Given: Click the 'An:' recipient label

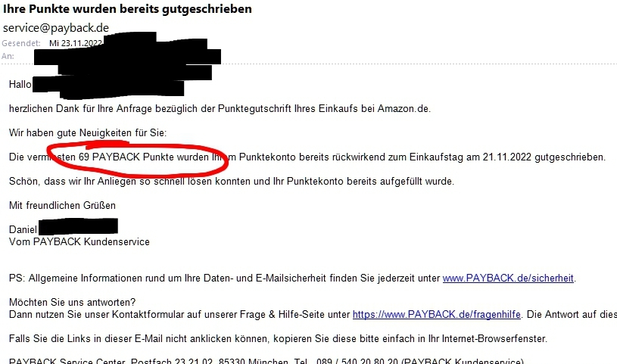Looking at the screenshot, I should pyautogui.click(x=8, y=56).
